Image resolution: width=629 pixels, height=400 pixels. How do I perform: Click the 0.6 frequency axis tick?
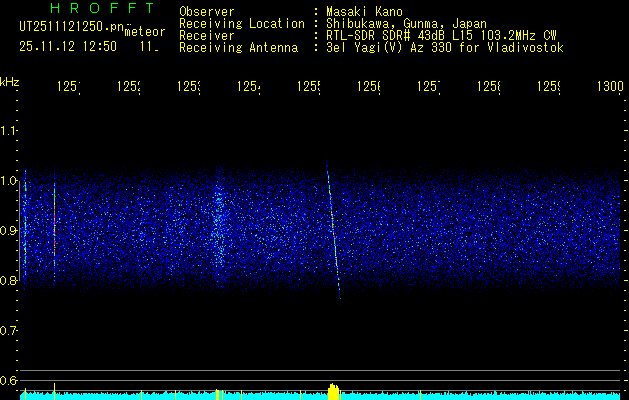[x=9, y=380]
